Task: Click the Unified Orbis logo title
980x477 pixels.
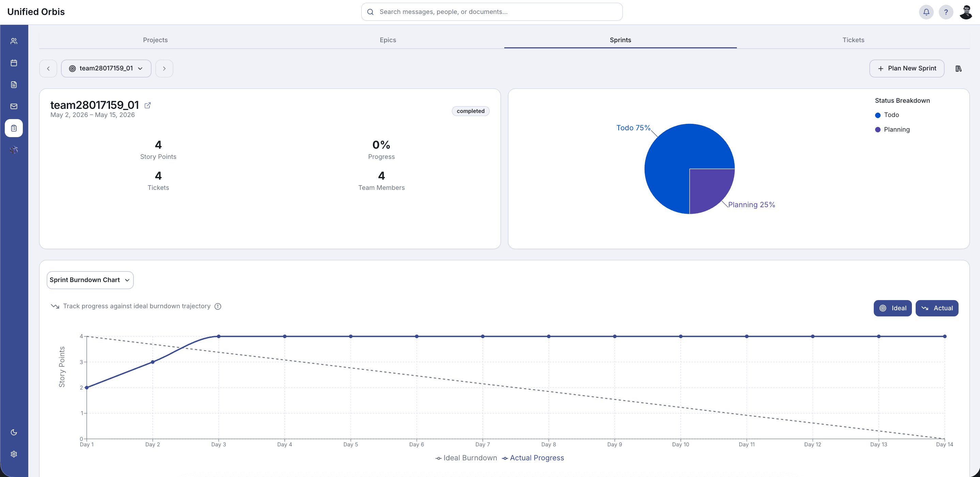Action: pyautogui.click(x=36, y=12)
